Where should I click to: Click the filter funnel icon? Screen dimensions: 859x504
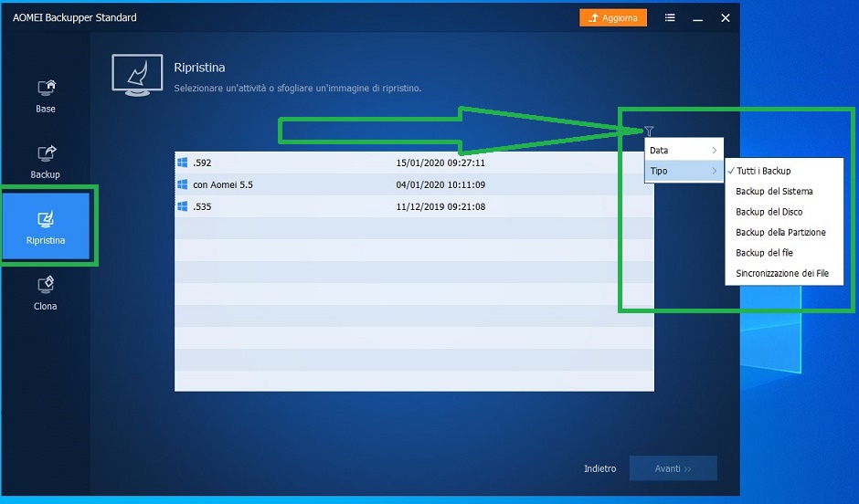[x=649, y=131]
